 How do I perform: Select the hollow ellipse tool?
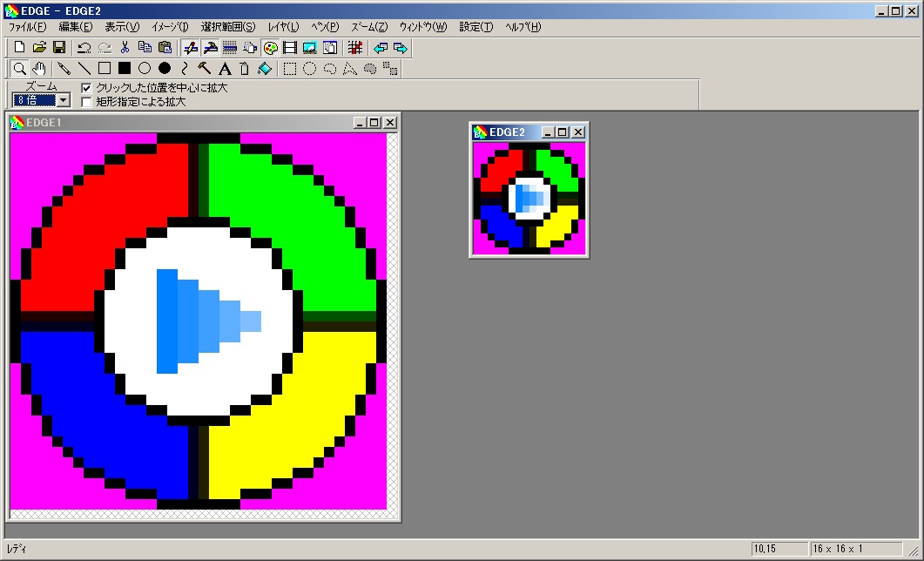[145, 69]
